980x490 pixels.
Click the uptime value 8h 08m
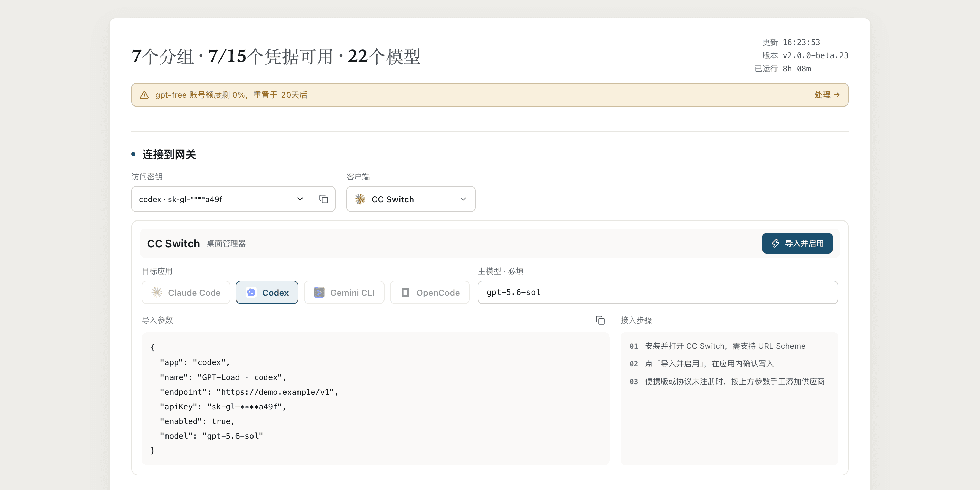[797, 69]
